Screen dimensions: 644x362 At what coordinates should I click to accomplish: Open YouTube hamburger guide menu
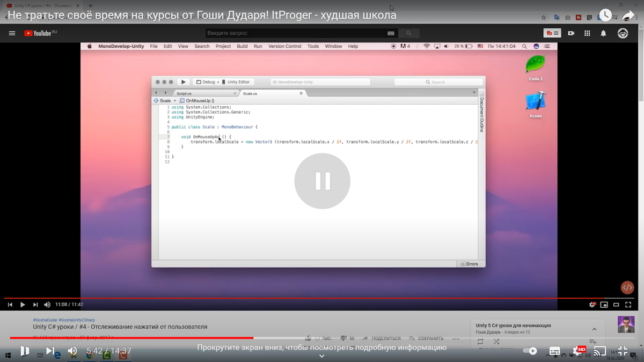(12, 33)
